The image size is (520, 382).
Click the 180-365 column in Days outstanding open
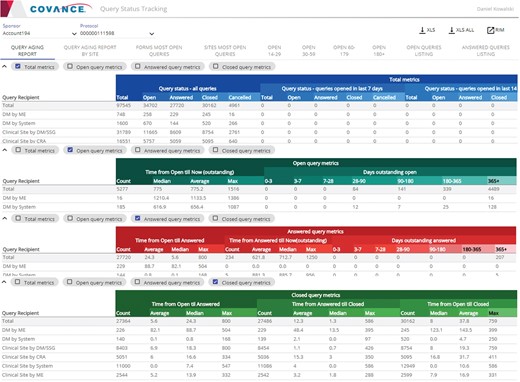(x=452, y=181)
